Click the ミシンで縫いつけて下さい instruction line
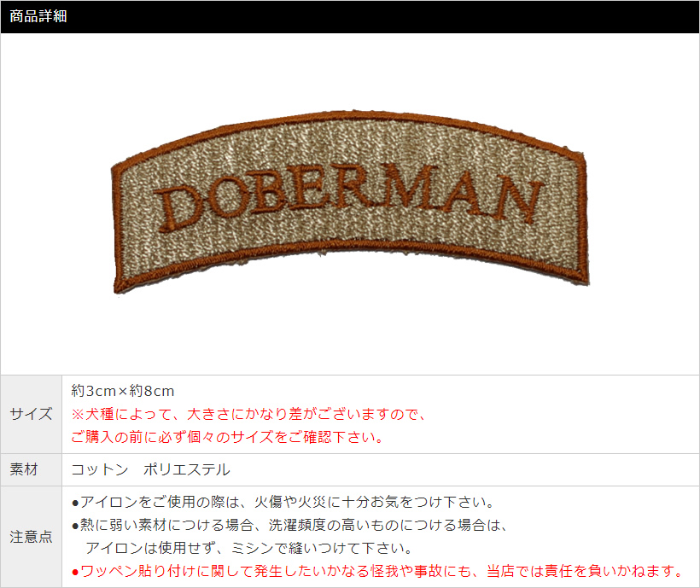Image resolution: width=700 pixels, height=588 pixels. [x=248, y=548]
